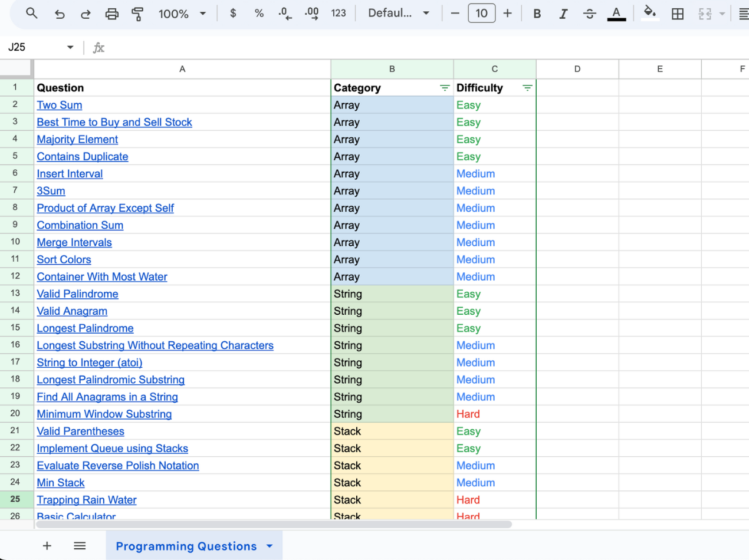Toggle italic formatting
This screenshot has height=560, width=749.
coord(563,14)
